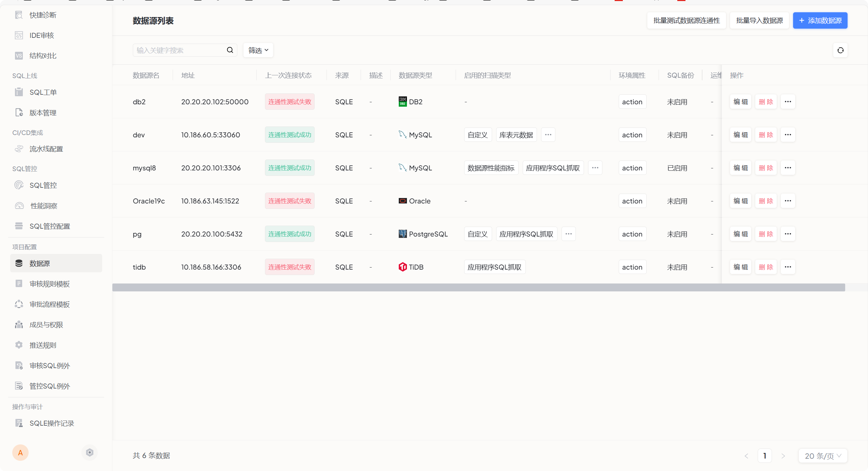This screenshot has width=868, height=471.
Task: Show more scan types for pg
Action: (x=569, y=234)
